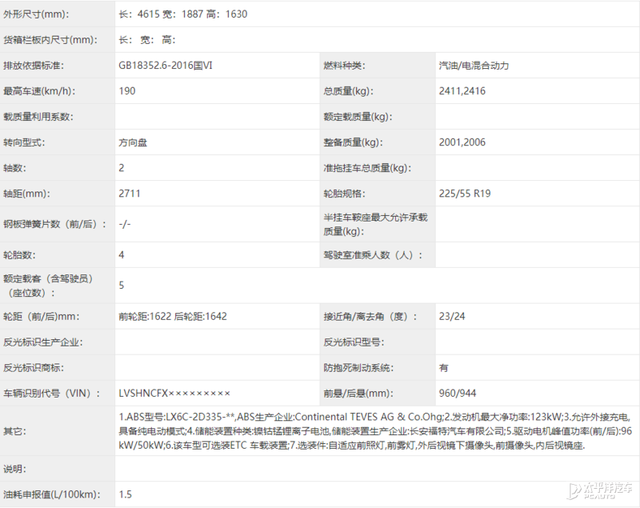This screenshot has height=508, width=640.
Task: Click the 半挂车鞍座最大允许承载质量(kg) label
Action: click(376, 224)
